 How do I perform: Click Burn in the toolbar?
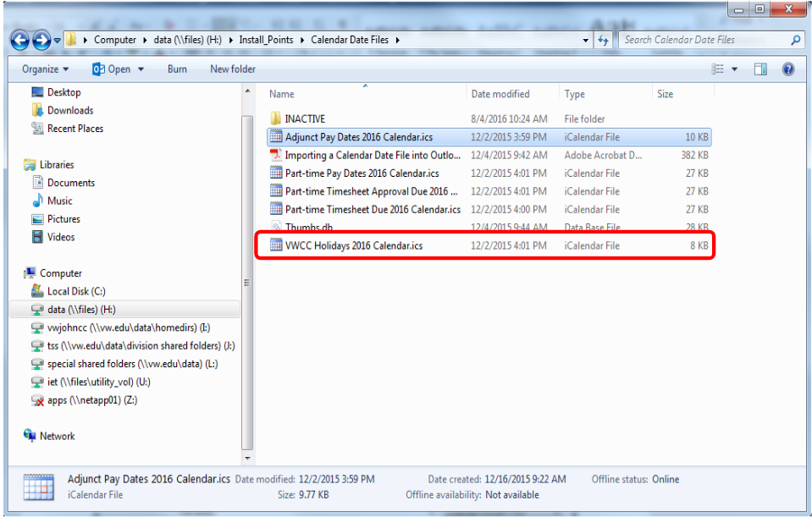pos(177,69)
